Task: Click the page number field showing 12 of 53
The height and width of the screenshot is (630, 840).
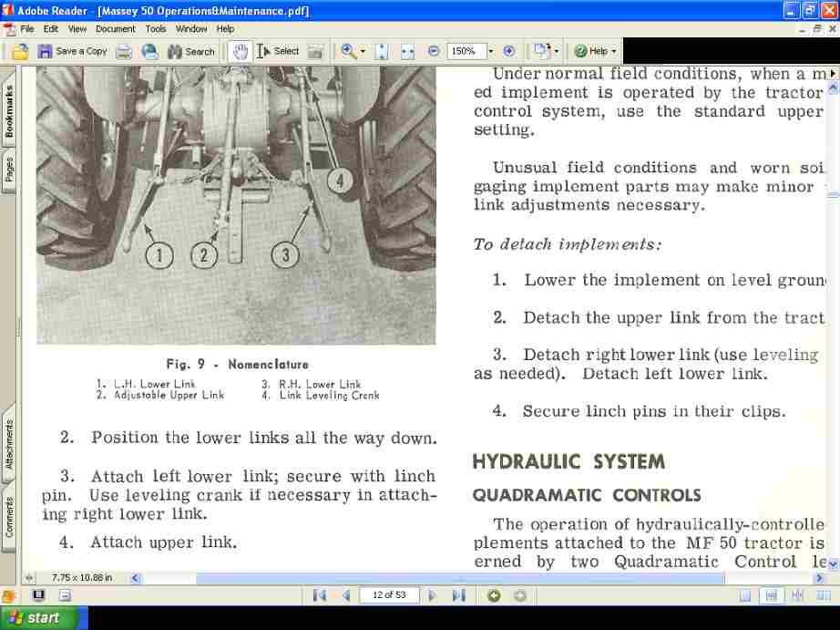Action: [x=390, y=594]
